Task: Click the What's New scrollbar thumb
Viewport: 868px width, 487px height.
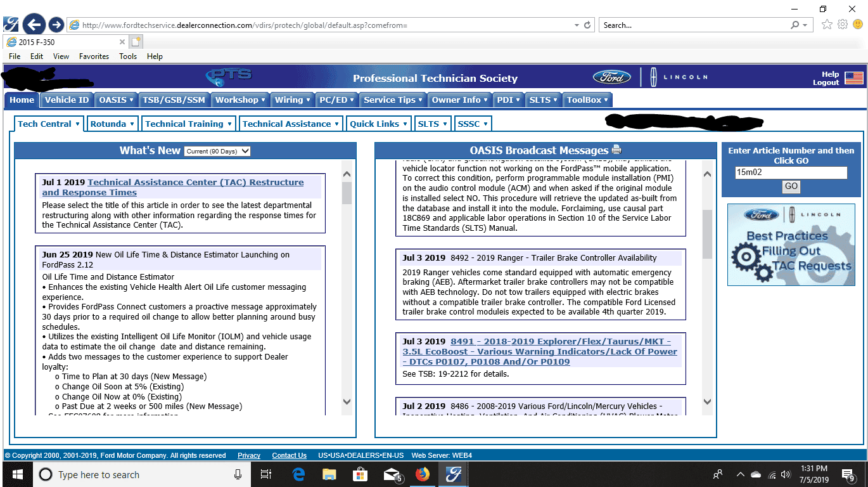Action: point(347,193)
